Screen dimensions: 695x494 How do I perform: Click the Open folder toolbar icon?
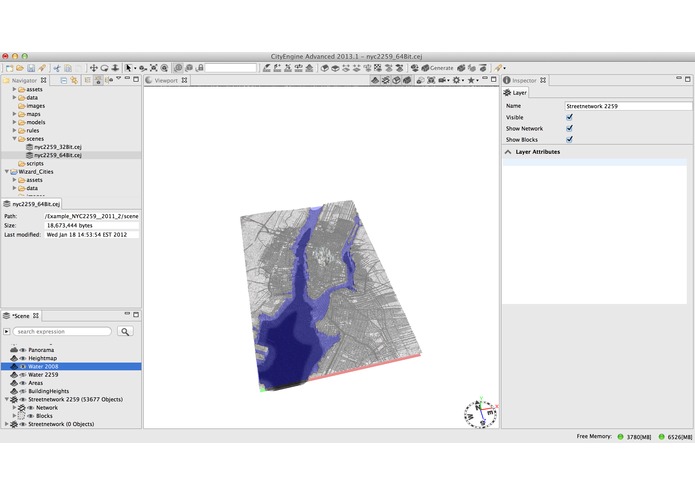click(20, 68)
